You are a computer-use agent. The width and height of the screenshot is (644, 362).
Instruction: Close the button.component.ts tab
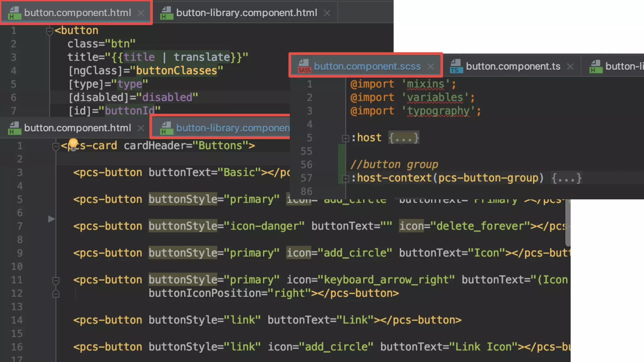[570, 67]
